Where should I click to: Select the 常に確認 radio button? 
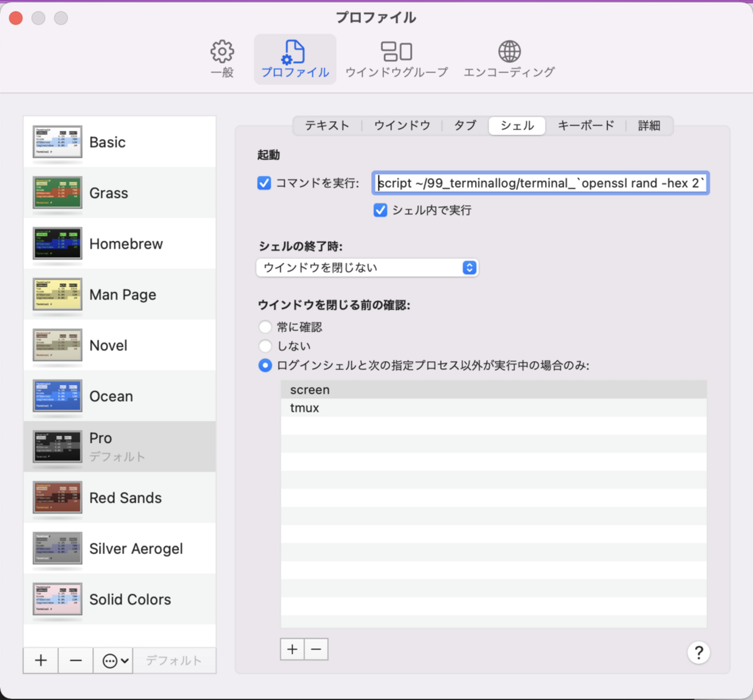click(x=265, y=327)
